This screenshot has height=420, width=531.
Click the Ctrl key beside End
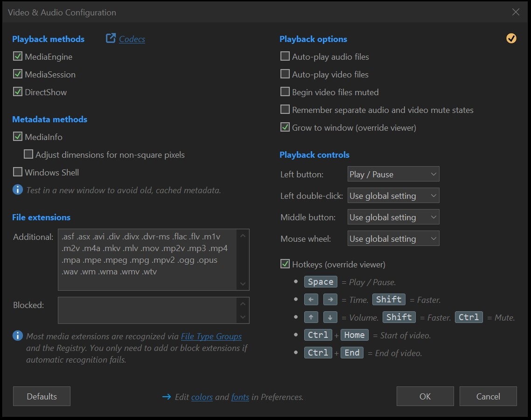point(318,353)
